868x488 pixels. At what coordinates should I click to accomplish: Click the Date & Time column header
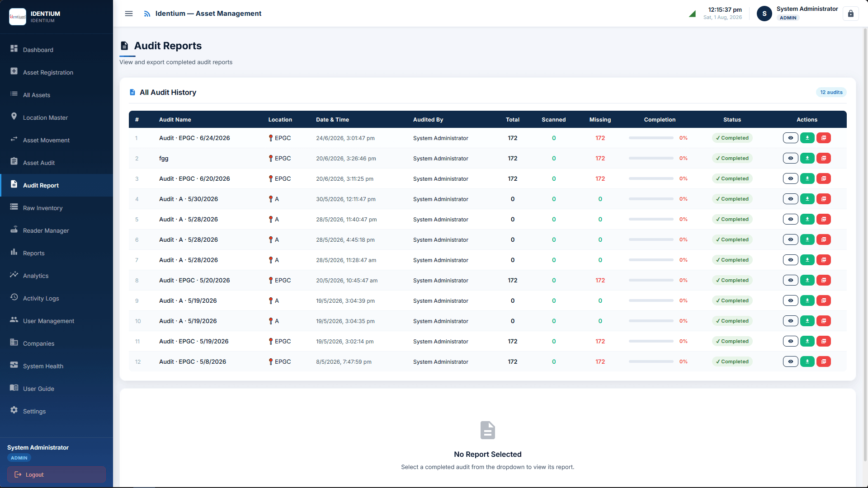click(332, 120)
